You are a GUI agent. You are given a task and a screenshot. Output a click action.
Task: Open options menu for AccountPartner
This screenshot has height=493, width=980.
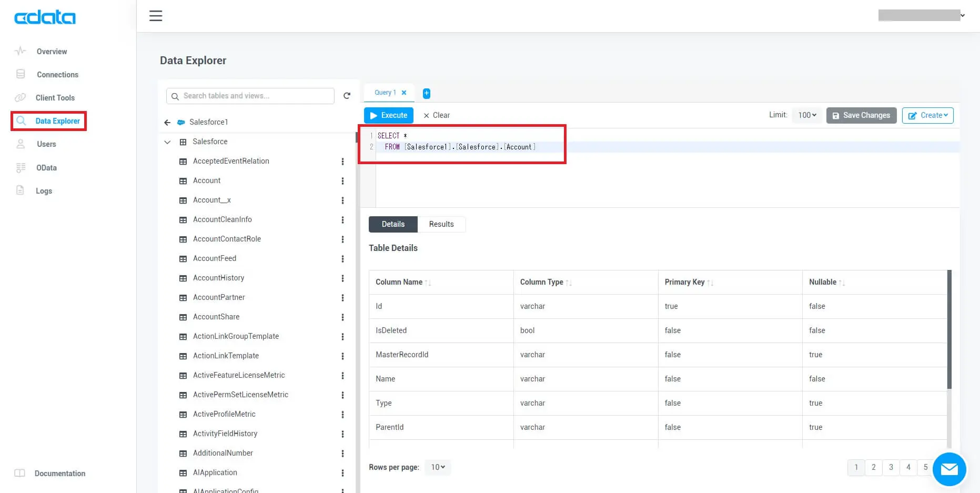[342, 298]
